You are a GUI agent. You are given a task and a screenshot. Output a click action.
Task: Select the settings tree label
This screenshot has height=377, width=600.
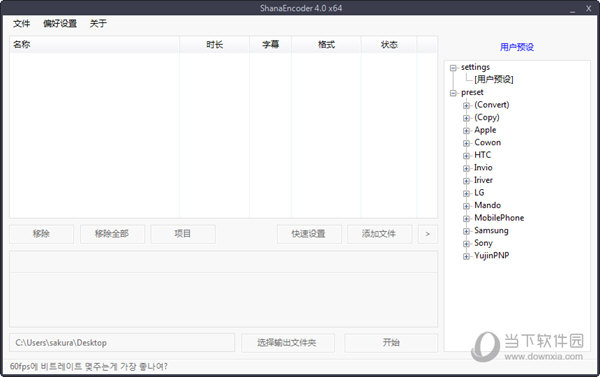pyautogui.click(x=475, y=67)
